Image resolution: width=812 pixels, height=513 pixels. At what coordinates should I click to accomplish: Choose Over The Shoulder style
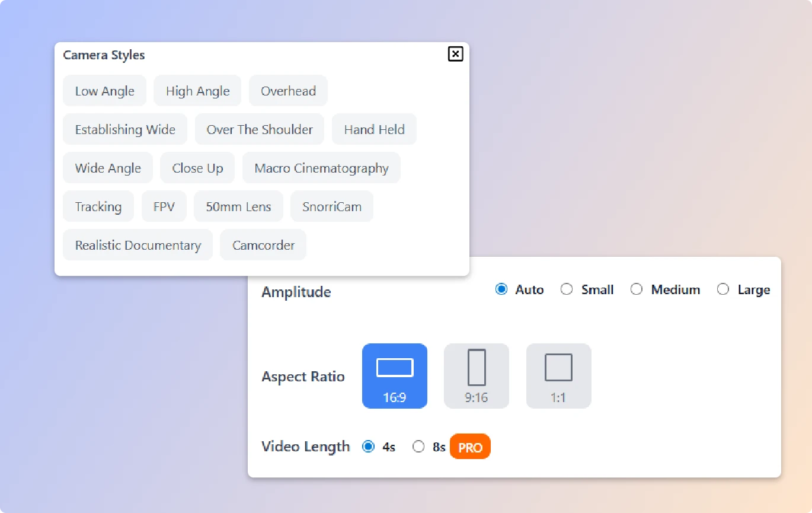[260, 129]
